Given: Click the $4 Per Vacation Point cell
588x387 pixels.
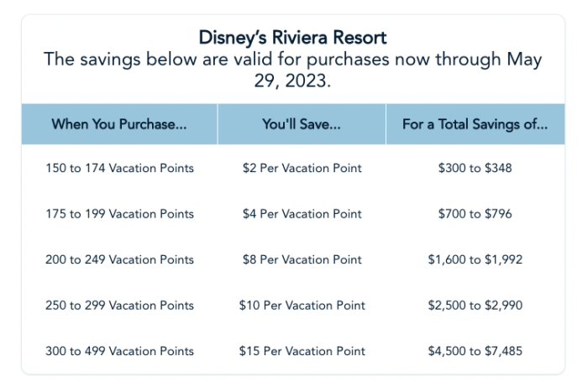Looking at the screenshot, I should pyautogui.click(x=302, y=214).
